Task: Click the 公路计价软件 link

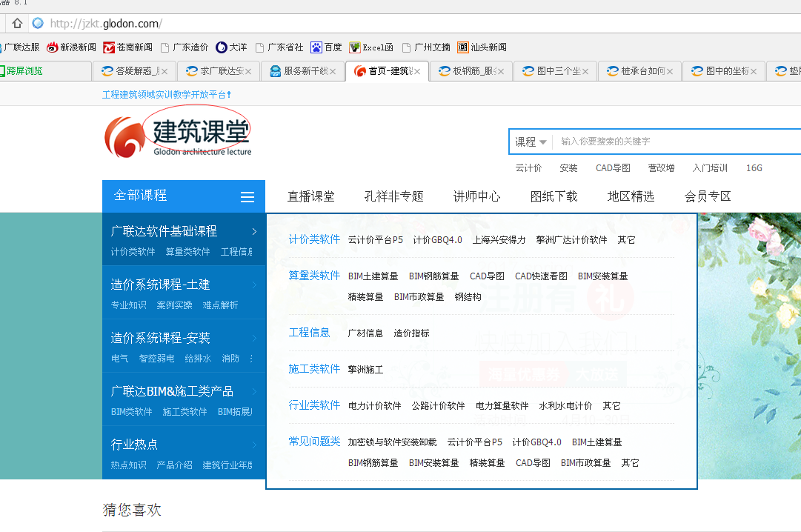Action: (439, 406)
